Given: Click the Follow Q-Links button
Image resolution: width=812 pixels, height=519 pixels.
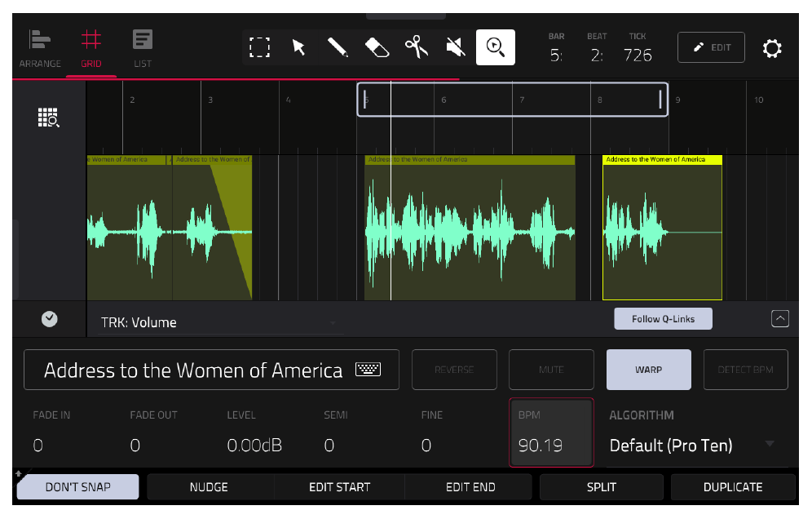Looking at the screenshot, I should point(663,319).
